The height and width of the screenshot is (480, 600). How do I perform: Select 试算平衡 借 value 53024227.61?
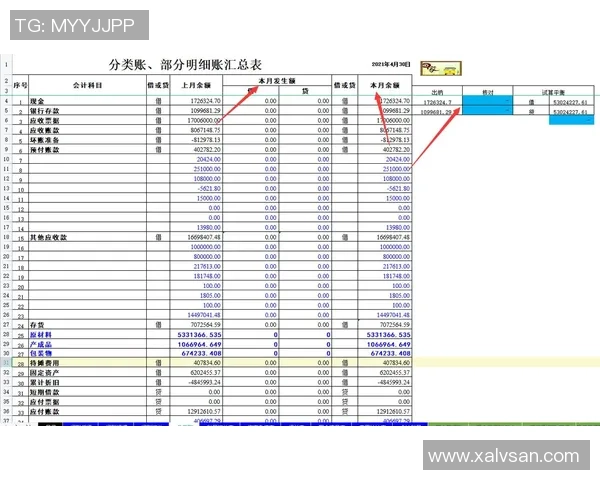[x=571, y=102]
